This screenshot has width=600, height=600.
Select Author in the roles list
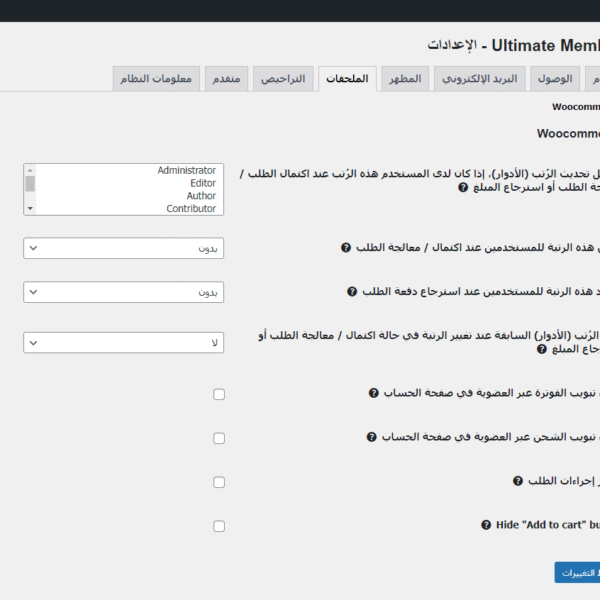201,196
